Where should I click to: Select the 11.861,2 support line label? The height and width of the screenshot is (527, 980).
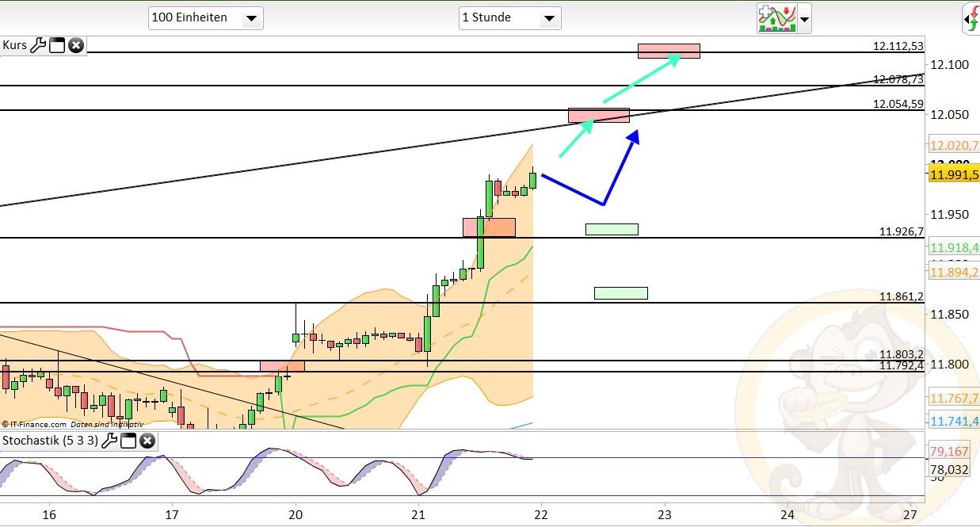(902, 296)
